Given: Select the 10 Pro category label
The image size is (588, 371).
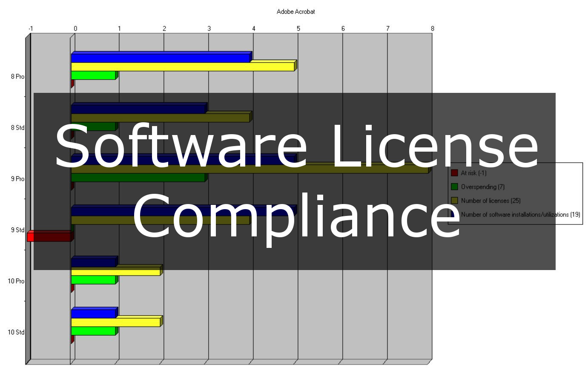Looking at the screenshot, I should (x=16, y=281).
